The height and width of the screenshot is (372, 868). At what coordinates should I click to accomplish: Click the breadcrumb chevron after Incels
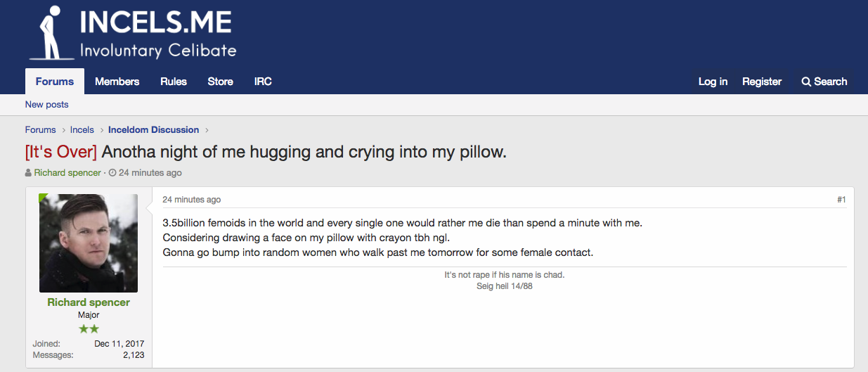(x=101, y=130)
